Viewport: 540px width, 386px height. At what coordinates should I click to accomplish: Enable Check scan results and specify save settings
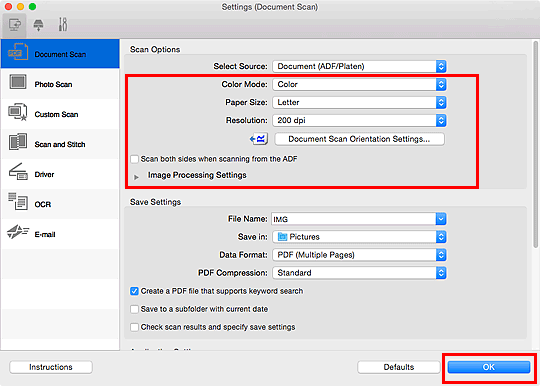pos(134,327)
